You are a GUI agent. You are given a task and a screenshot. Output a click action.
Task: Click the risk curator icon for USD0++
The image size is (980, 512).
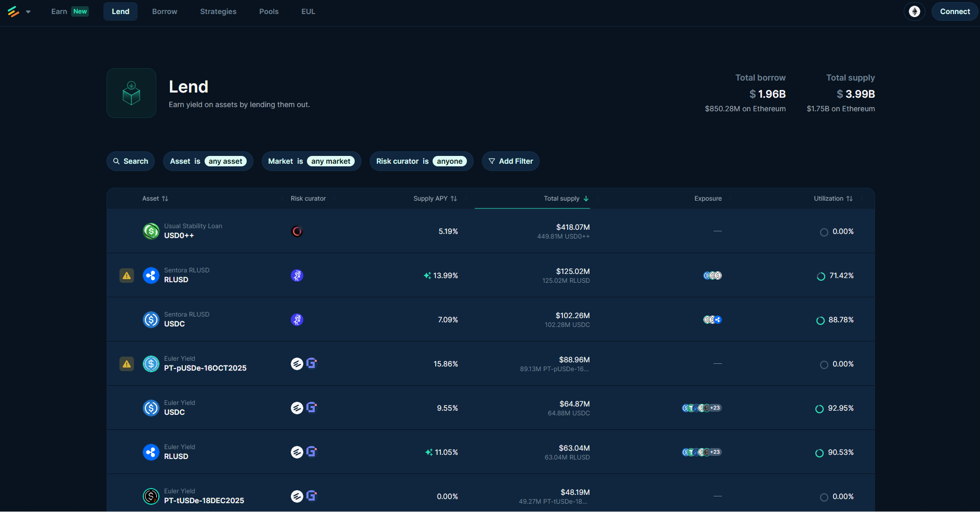point(297,231)
